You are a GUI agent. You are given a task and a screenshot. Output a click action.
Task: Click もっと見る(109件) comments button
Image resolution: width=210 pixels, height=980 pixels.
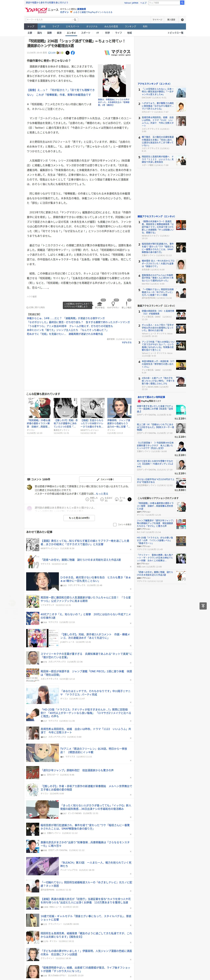pos(79,518)
